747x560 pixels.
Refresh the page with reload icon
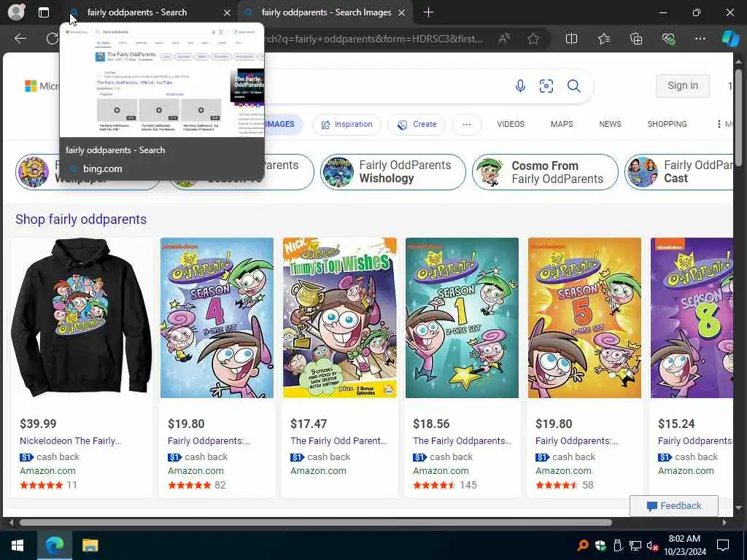click(x=52, y=39)
